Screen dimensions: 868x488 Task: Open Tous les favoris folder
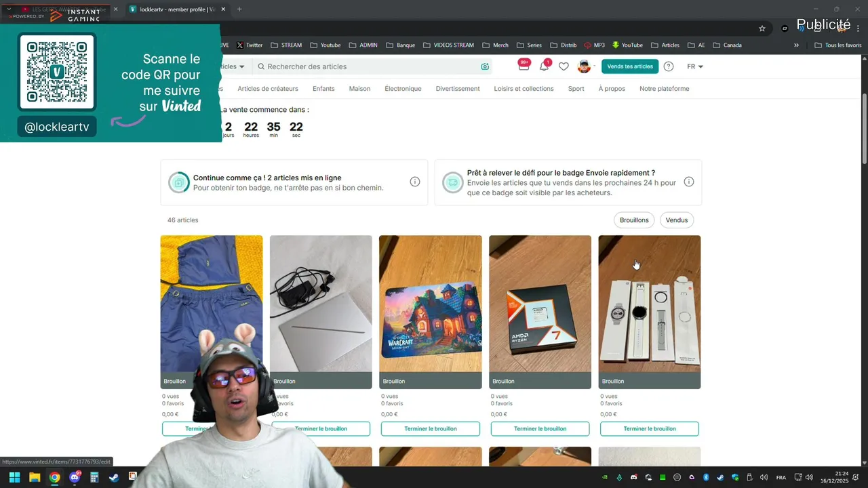837,45
